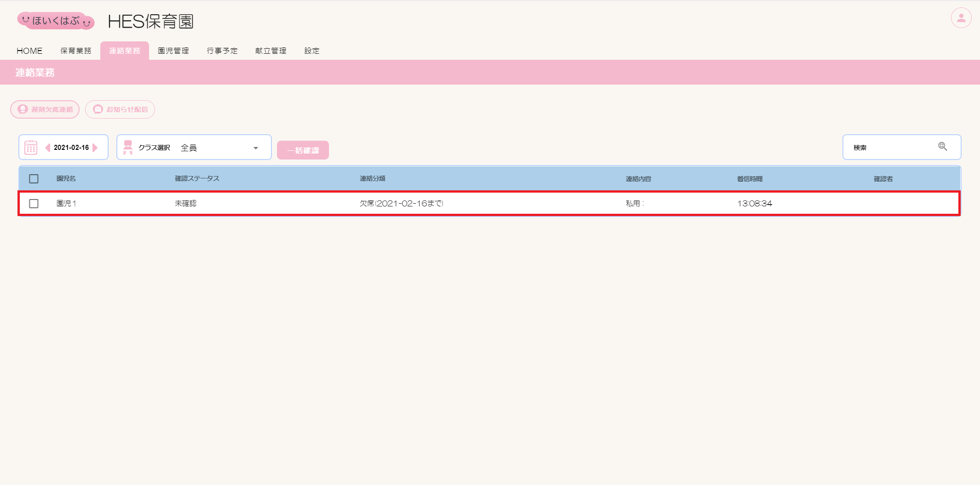Open the calendar date picker icon
This screenshot has height=485, width=980.
pyautogui.click(x=31, y=148)
